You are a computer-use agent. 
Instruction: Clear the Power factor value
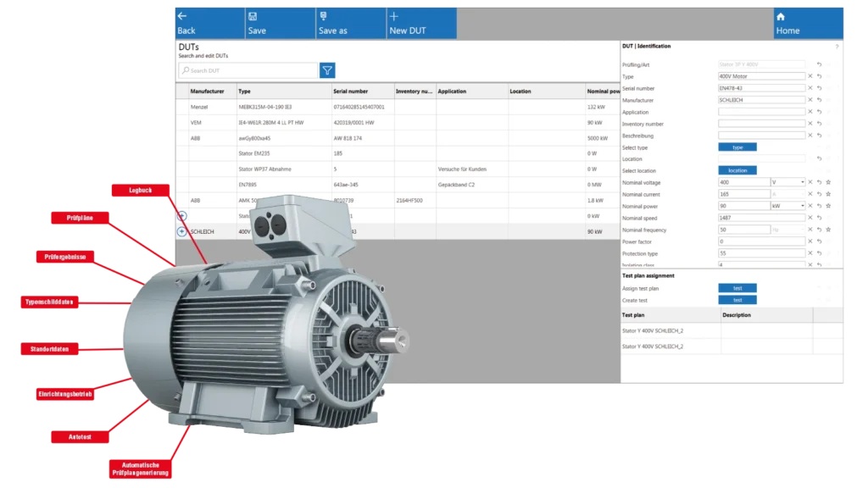coord(810,241)
